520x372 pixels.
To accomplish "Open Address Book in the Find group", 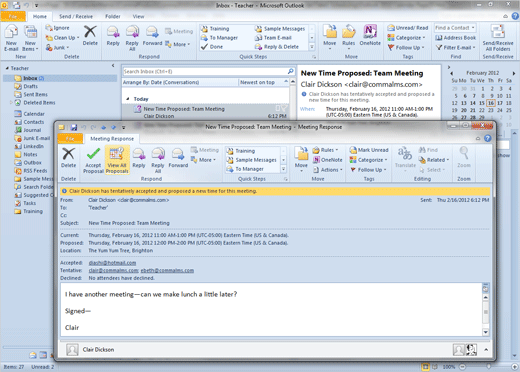I will coord(456,38).
